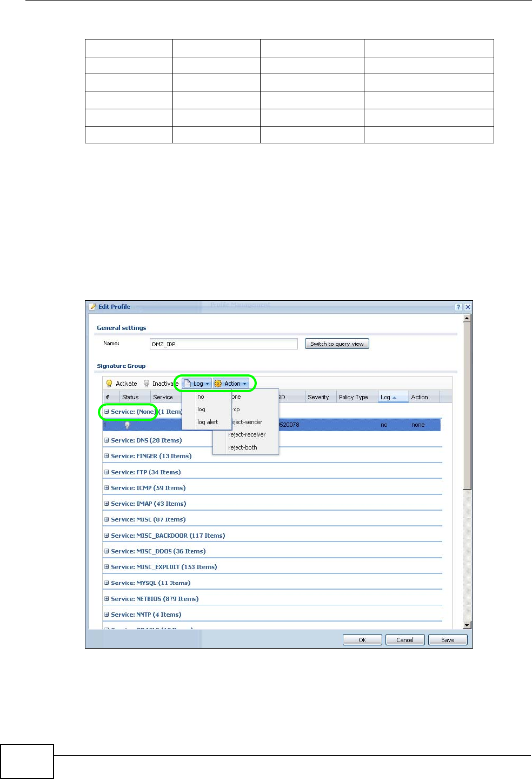Choose 'log alert' in the Log menu
The width and height of the screenshot is (532, 779).
[207, 422]
